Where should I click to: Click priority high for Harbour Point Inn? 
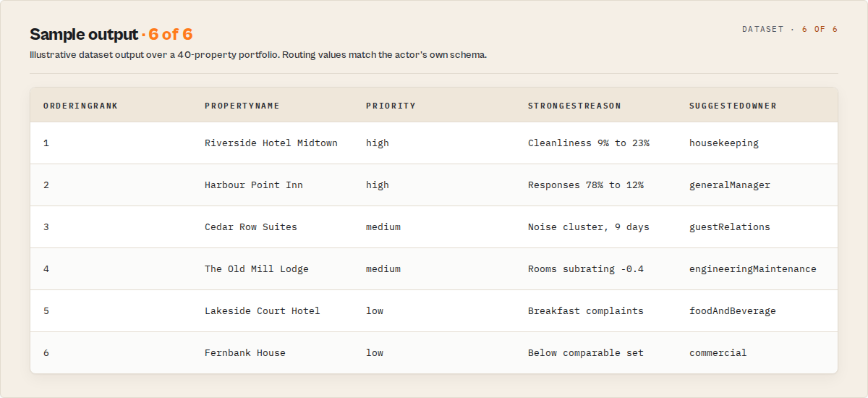coord(378,185)
